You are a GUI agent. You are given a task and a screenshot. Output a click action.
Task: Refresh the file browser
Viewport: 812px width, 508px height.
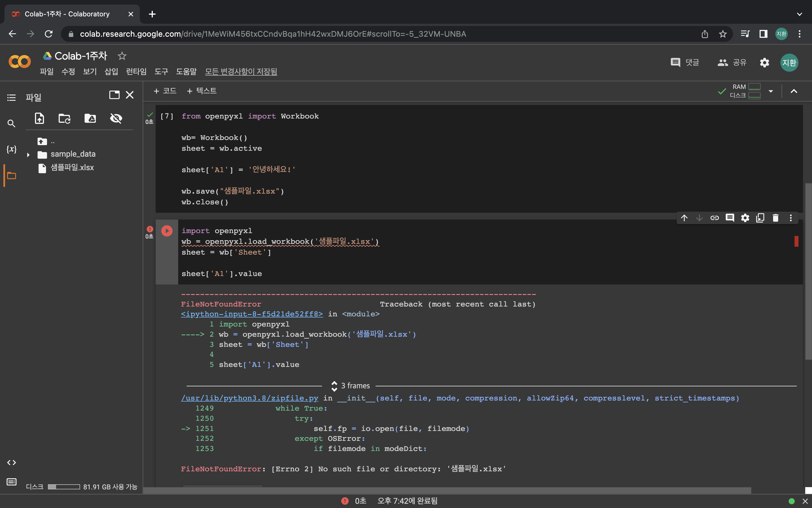pos(64,118)
